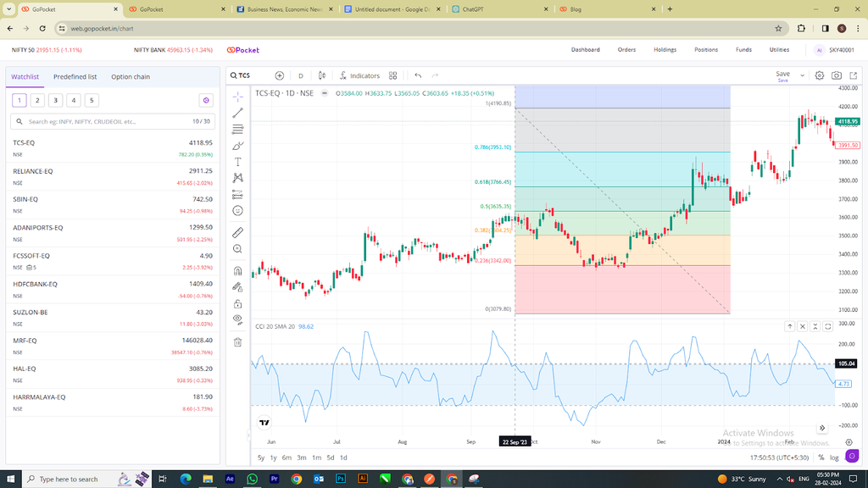The width and height of the screenshot is (868, 488).
Task: Open the D time interval dropdown
Action: point(301,75)
